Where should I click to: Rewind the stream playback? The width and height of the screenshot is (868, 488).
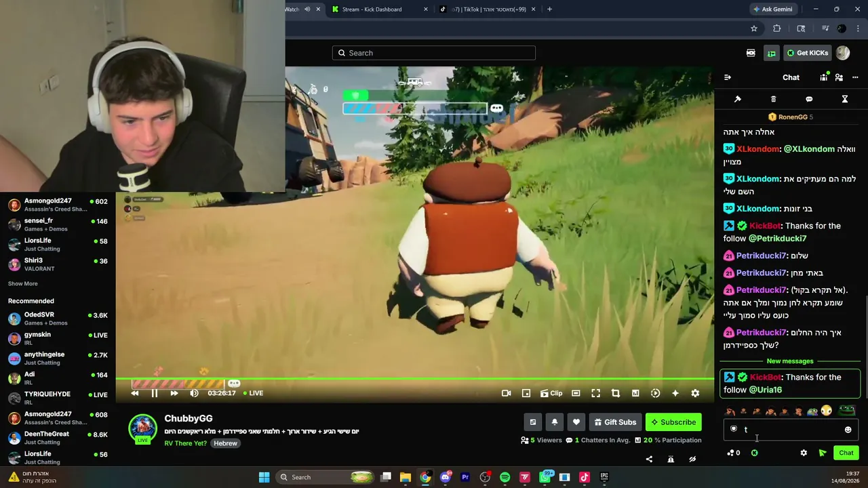tap(135, 393)
